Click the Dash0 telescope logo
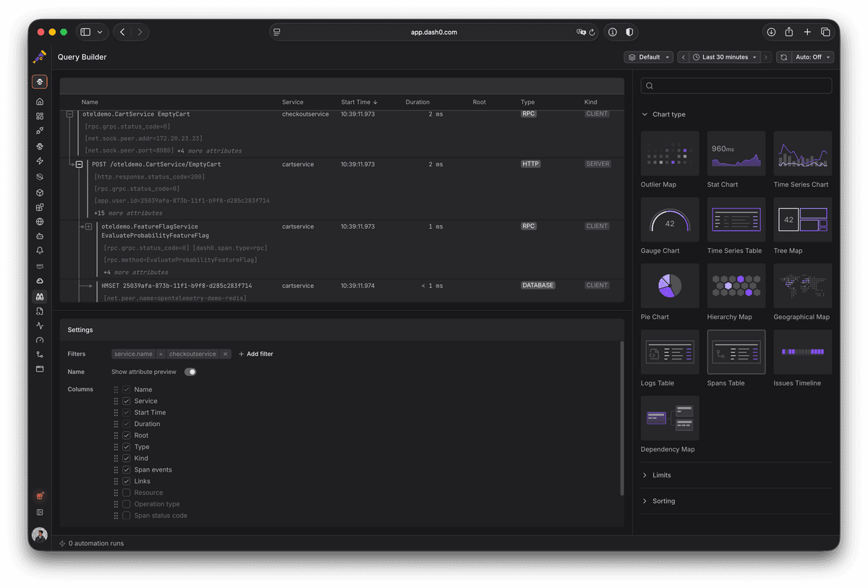The width and height of the screenshot is (868, 588). (x=40, y=56)
